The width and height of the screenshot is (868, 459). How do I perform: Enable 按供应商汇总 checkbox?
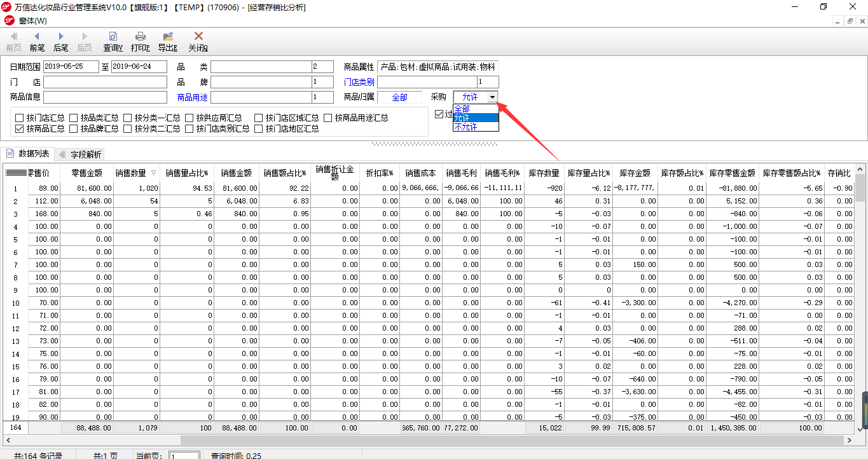pos(189,118)
